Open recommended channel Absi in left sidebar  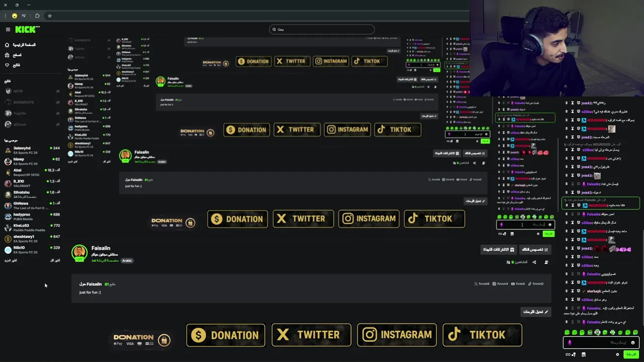point(32,172)
